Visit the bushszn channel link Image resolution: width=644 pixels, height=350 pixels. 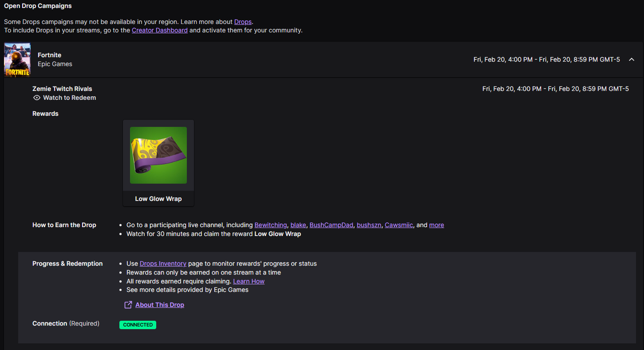[x=369, y=225]
